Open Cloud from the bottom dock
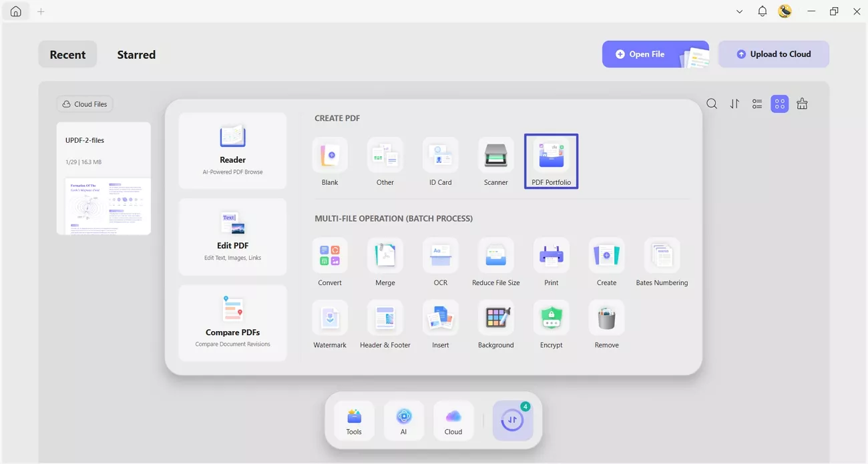868x464 pixels. [453, 421]
